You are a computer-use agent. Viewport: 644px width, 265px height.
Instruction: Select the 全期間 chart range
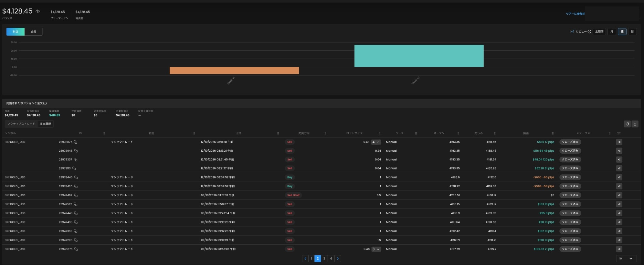pyautogui.click(x=599, y=32)
